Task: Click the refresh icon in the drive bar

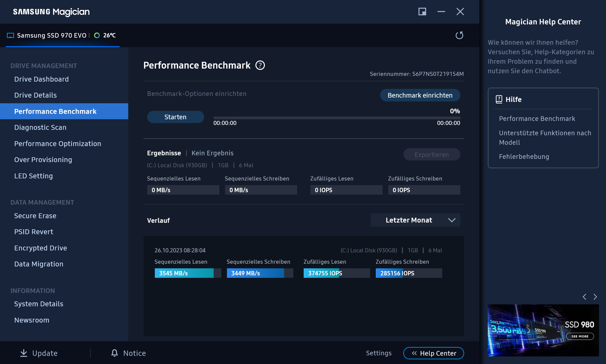Action: pos(459,35)
